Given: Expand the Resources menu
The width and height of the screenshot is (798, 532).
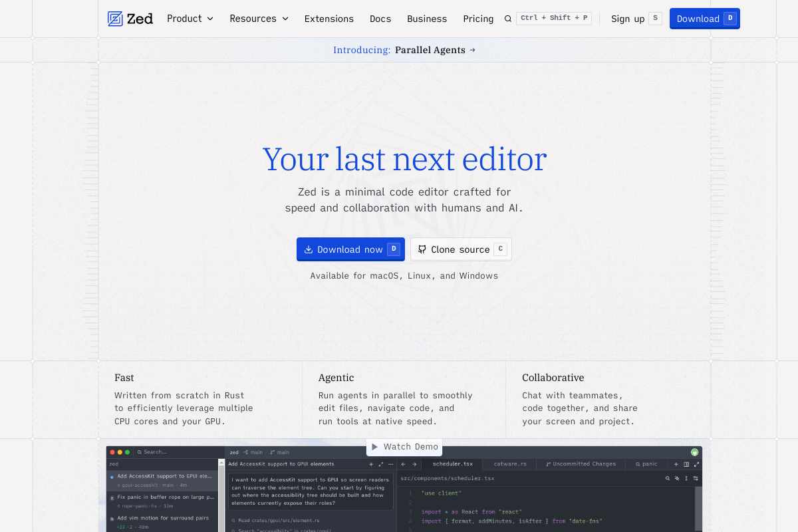Looking at the screenshot, I should [x=259, y=19].
